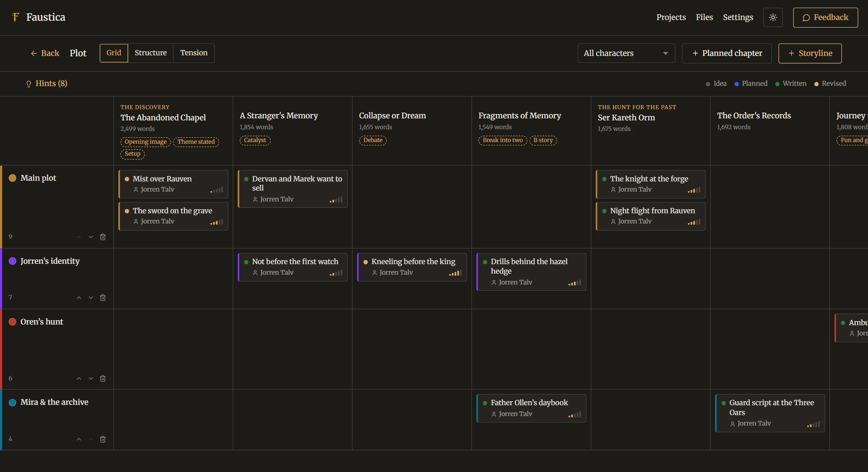Click the Main plot orange color dot
The height and width of the screenshot is (472, 868).
point(13,178)
